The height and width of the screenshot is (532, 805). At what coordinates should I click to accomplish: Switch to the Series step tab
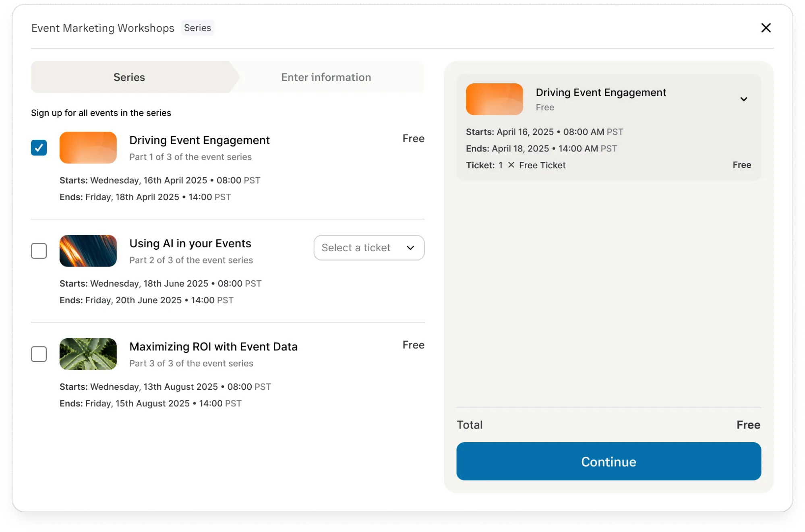tap(129, 77)
